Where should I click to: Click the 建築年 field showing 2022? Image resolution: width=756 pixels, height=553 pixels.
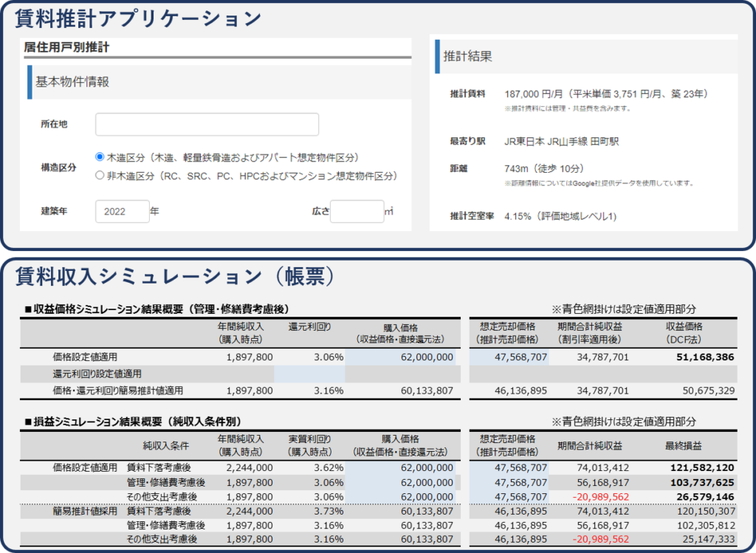coord(123,211)
